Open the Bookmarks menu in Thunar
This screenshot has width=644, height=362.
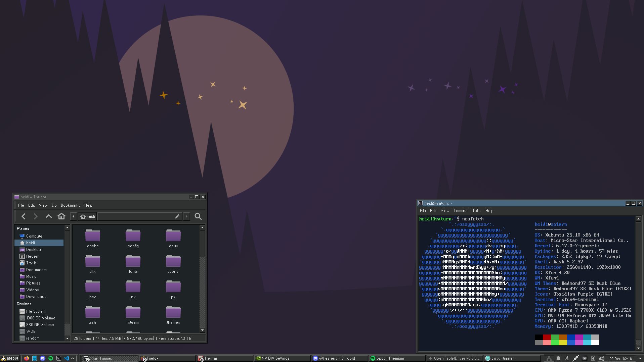70,205
